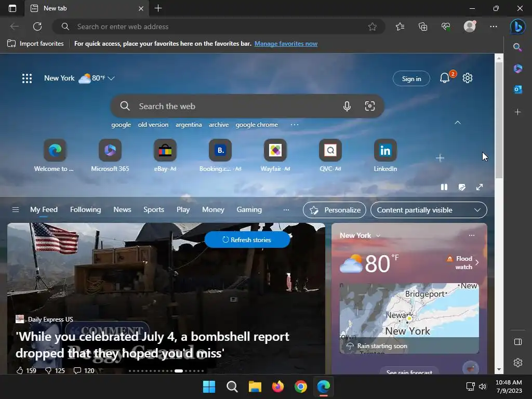
Task: Open Flood watch alert arrow
Action: (x=477, y=262)
